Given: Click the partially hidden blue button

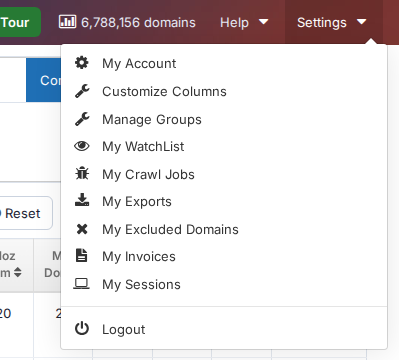Looking at the screenshot, I should pos(44,80).
